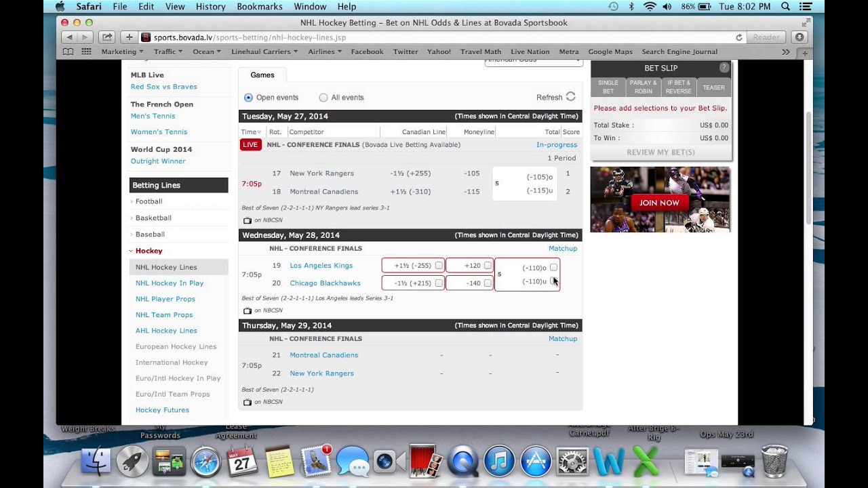Check Blackhawks -140 moneyline box

[488, 283]
